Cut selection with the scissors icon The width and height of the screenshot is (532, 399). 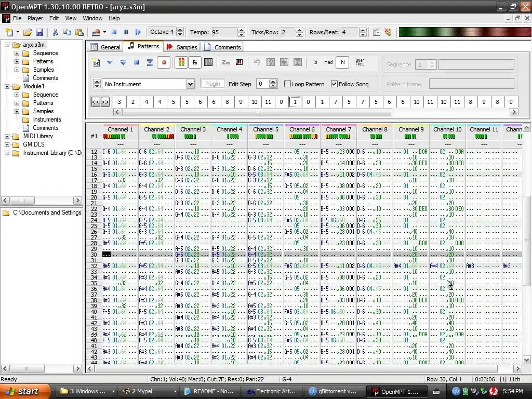click(x=55, y=32)
